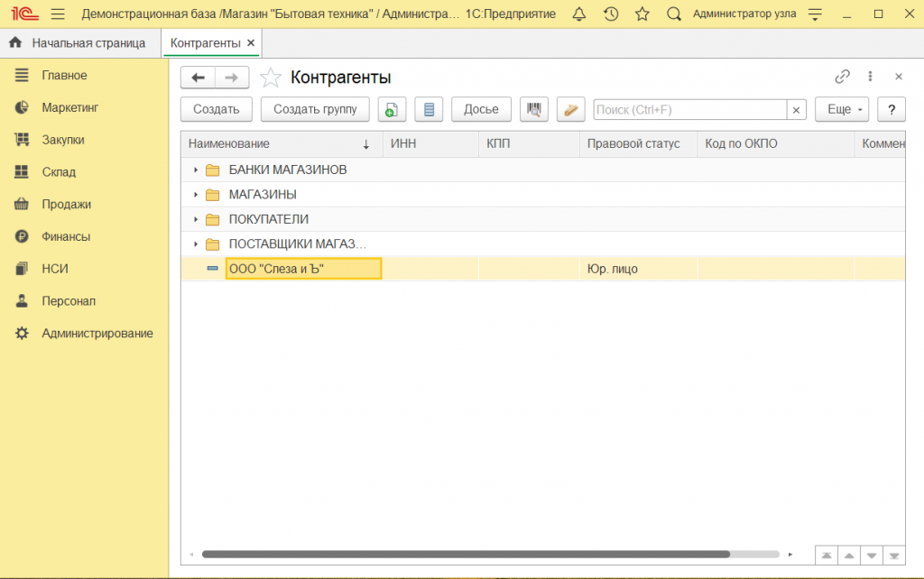The height and width of the screenshot is (579, 924).
Task: Click the Создать группу button
Action: pyautogui.click(x=315, y=110)
